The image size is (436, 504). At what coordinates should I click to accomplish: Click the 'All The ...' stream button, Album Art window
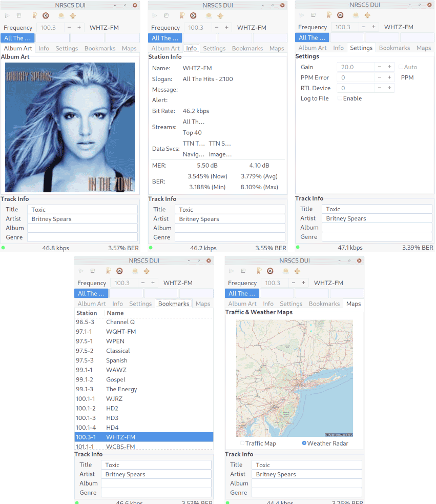[x=17, y=38]
